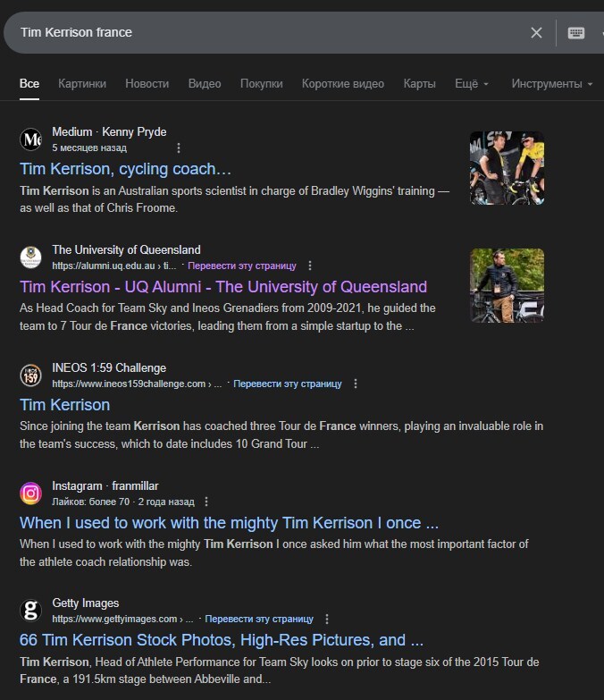Clear the search query with X icon
This screenshot has width=604, height=700.
tap(536, 33)
